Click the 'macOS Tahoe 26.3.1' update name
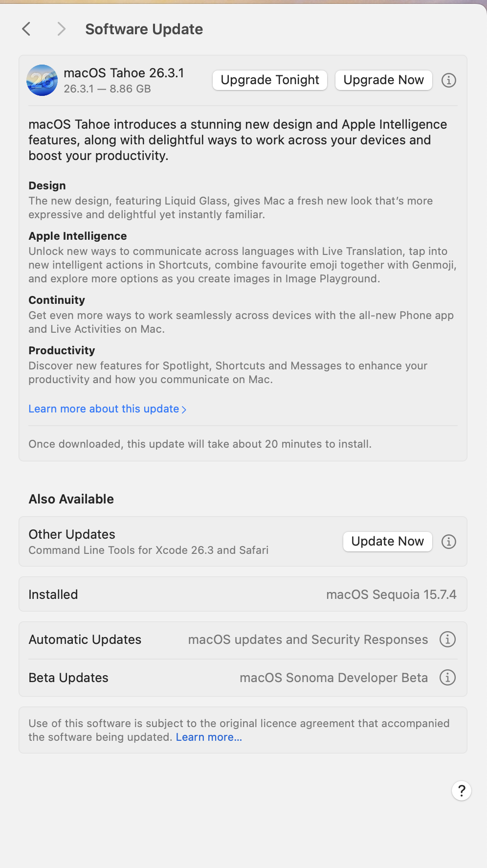Screen dimensions: 487x868 pyautogui.click(x=124, y=73)
